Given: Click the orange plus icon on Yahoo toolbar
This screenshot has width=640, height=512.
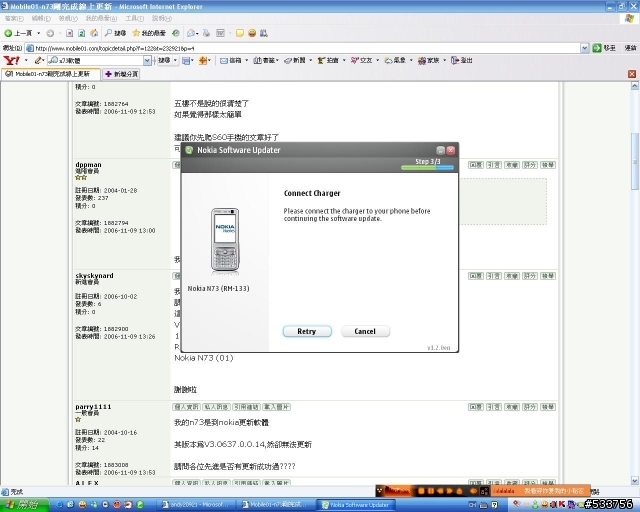Looking at the screenshot, I should pos(202,60).
